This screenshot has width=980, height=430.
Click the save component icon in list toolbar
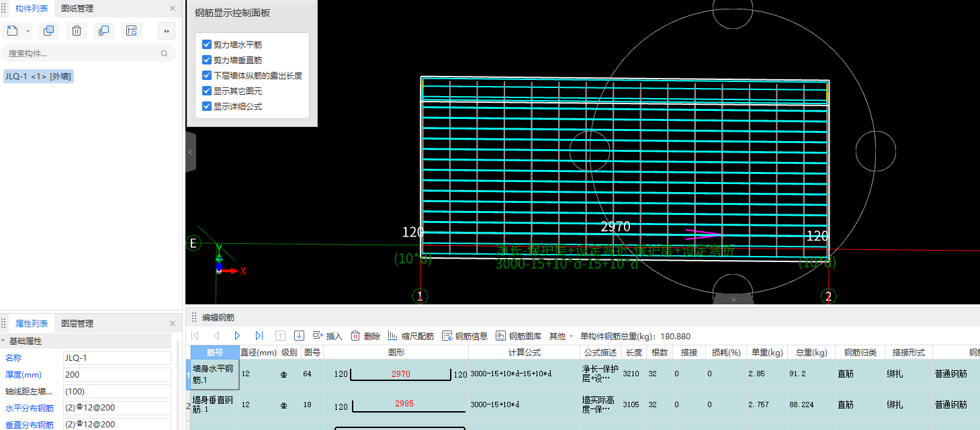click(x=132, y=31)
